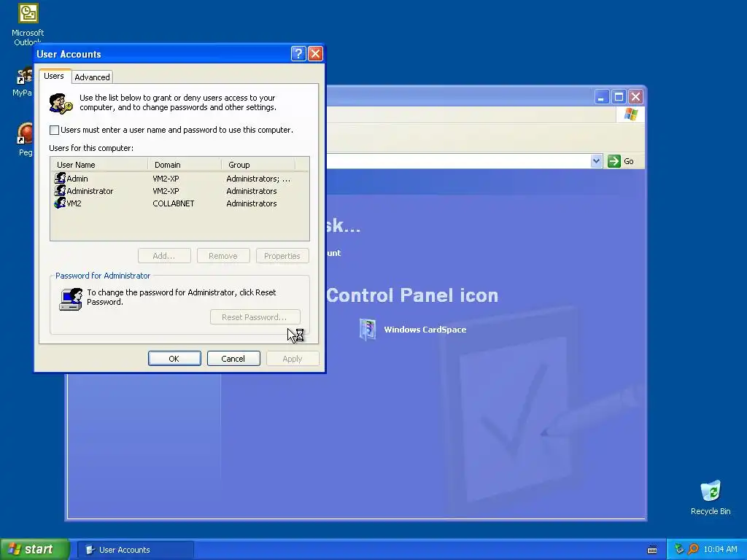747x560 pixels.
Task: Click the Windows flag logo in Control Panel
Action: [631, 114]
